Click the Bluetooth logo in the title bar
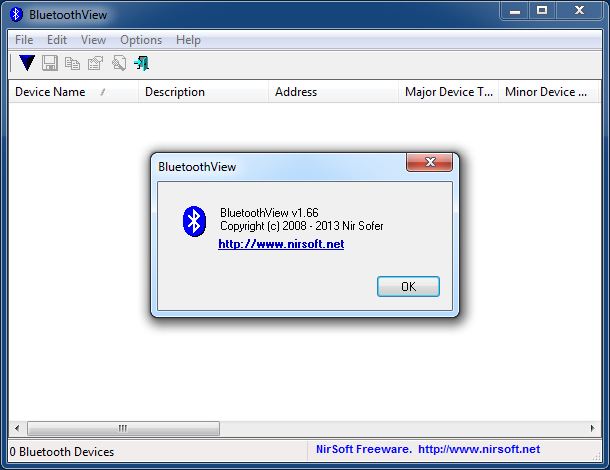This screenshot has width=610, height=470. pos(16,14)
